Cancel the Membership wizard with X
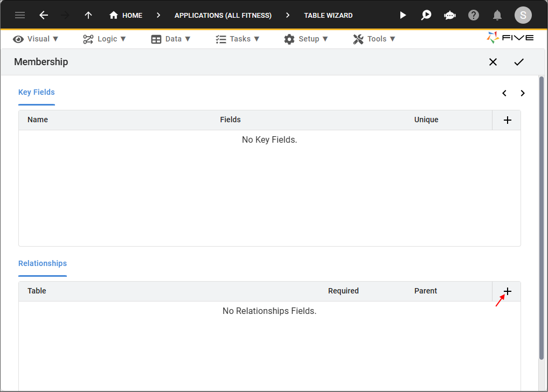The height and width of the screenshot is (392, 548). pos(493,62)
